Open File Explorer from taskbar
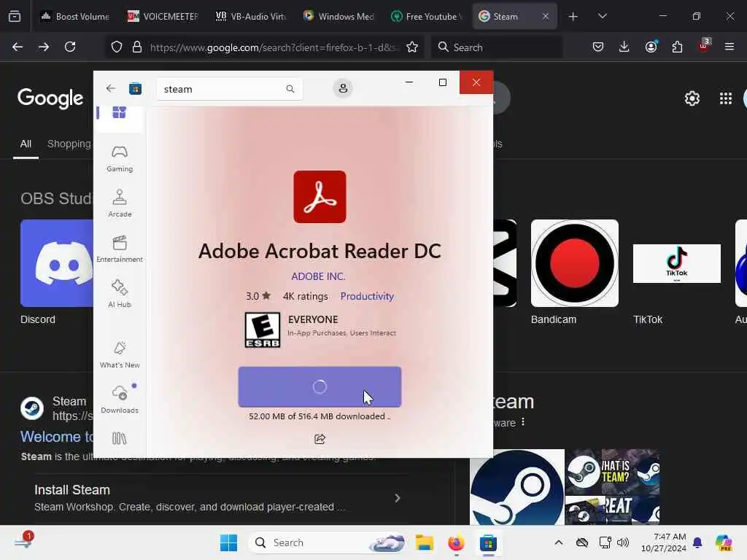Viewport: 747px width, 560px height. (x=424, y=542)
